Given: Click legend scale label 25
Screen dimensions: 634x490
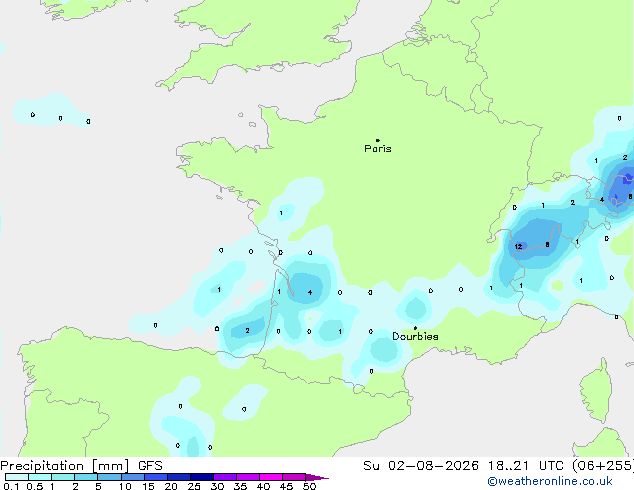Looking at the screenshot, I should 194,486.
